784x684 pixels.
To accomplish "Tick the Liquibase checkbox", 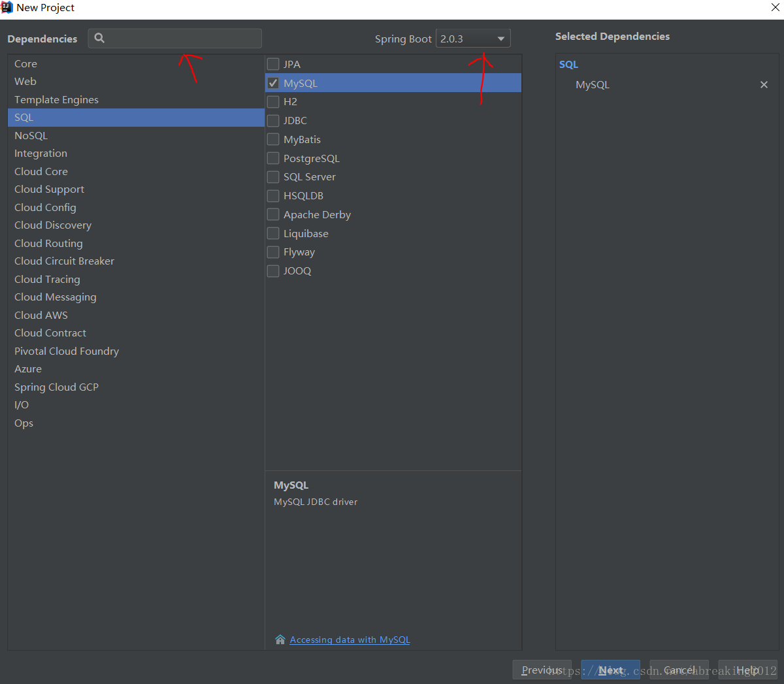I will 273,233.
